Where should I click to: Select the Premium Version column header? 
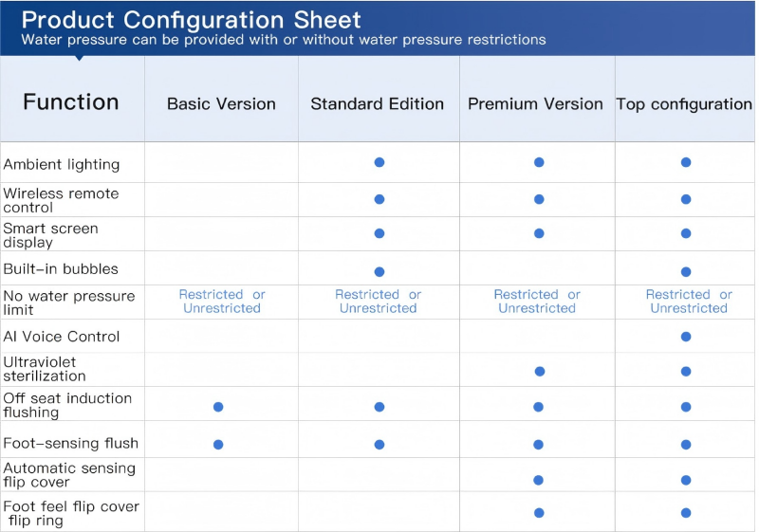tap(535, 104)
